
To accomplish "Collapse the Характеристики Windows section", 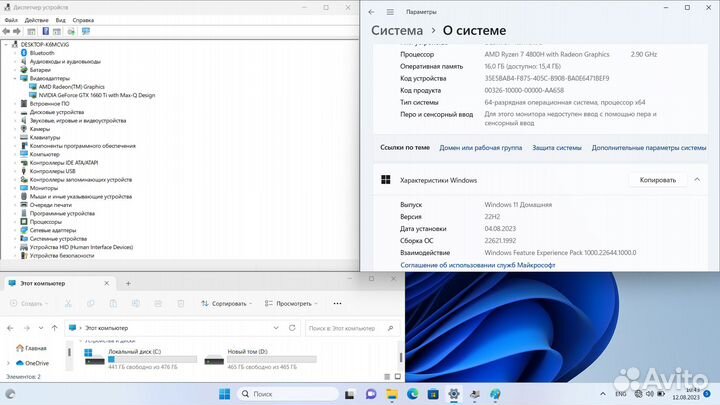I will click(697, 180).
